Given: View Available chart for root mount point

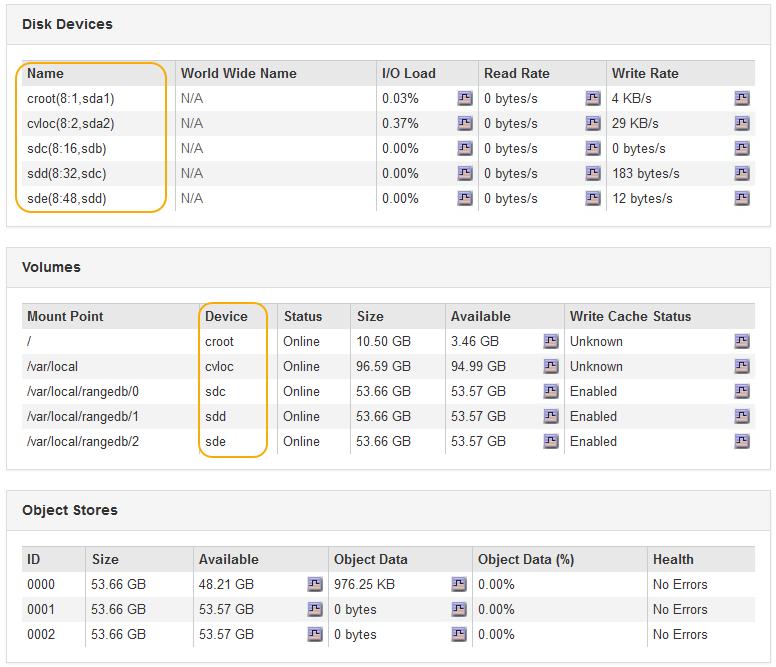Looking at the screenshot, I should pos(551,341).
